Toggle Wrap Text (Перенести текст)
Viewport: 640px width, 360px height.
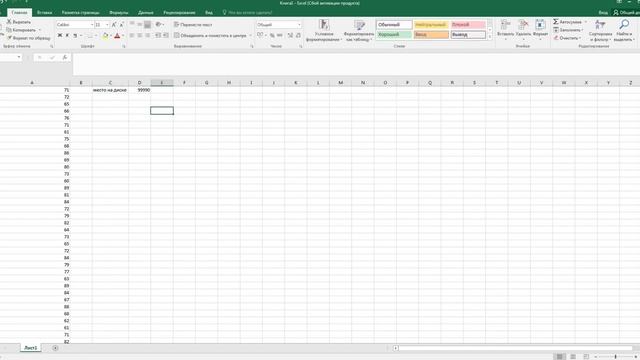[193, 25]
